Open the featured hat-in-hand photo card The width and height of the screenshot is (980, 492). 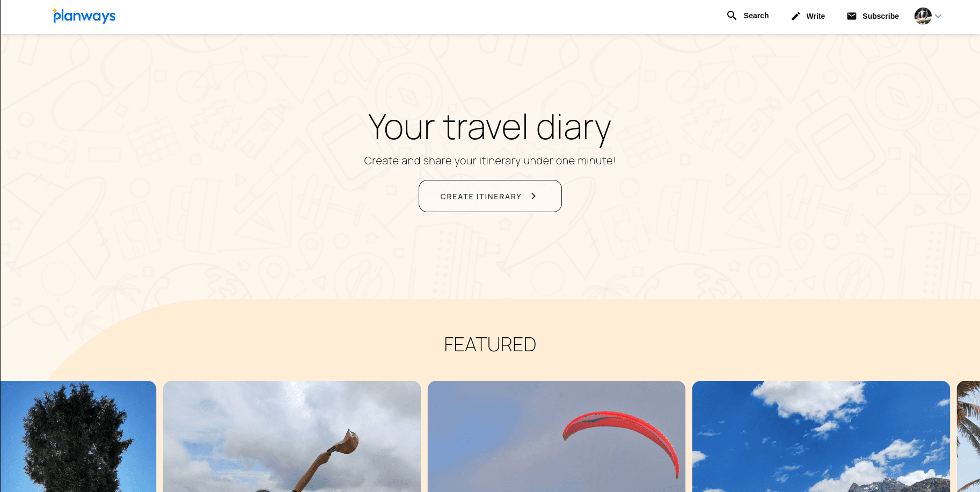[x=292, y=436]
